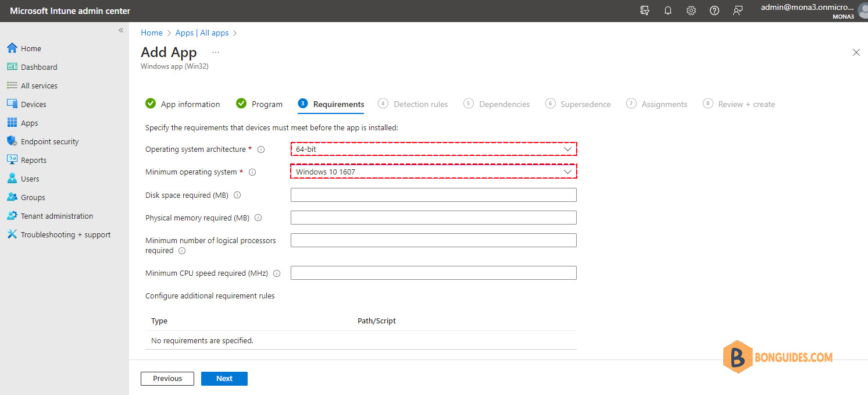Open Tenant administration in sidebar
The height and width of the screenshot is (395, 868).
57,216
